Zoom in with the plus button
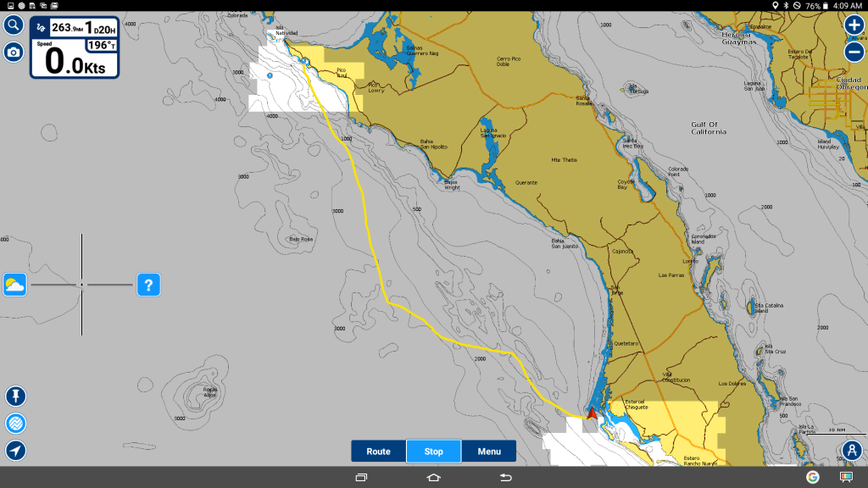The height and width of the screenshot is (488, 868). coord(854,25)
